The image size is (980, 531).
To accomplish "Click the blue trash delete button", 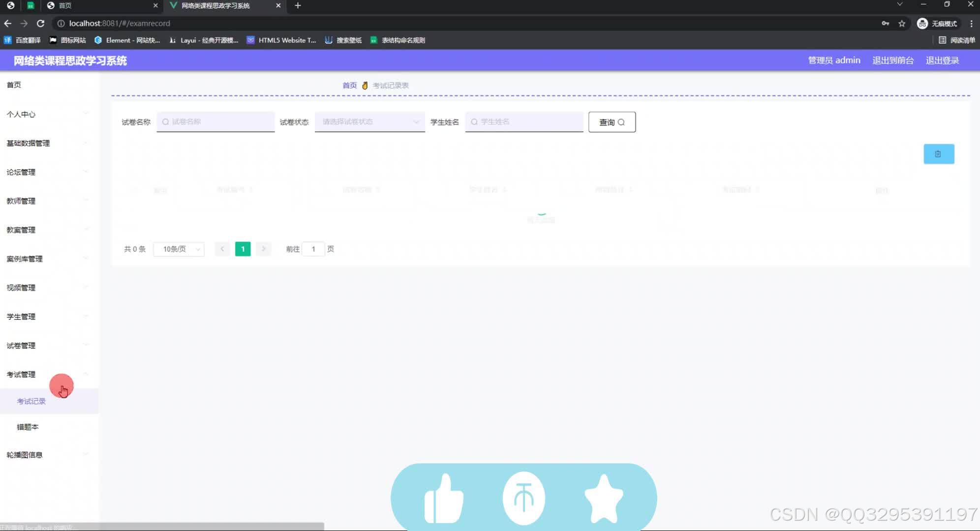I will coord(939,154).
